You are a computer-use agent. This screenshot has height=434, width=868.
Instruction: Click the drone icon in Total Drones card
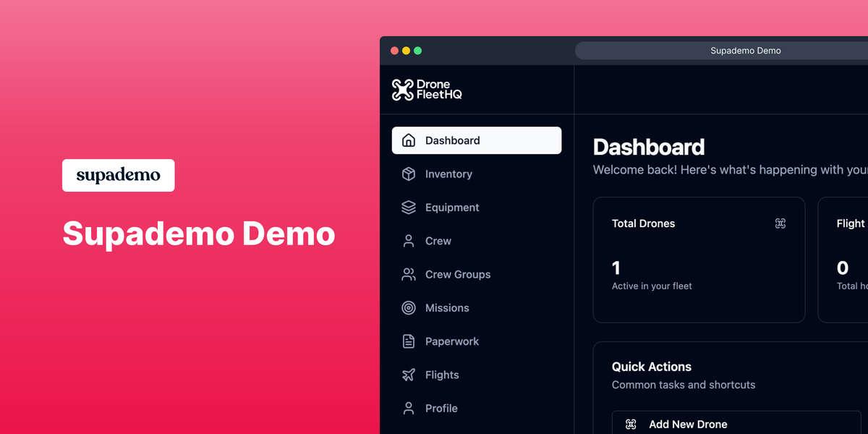pyautogui.click(x=780, y=224)
